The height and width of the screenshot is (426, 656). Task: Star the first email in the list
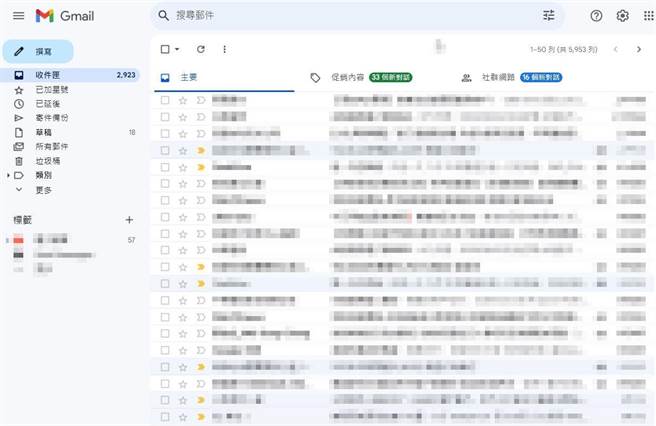183,100
